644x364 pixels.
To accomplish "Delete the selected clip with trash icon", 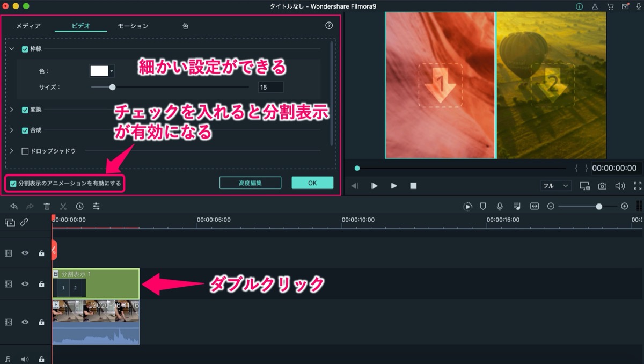I will coord(47,206).
